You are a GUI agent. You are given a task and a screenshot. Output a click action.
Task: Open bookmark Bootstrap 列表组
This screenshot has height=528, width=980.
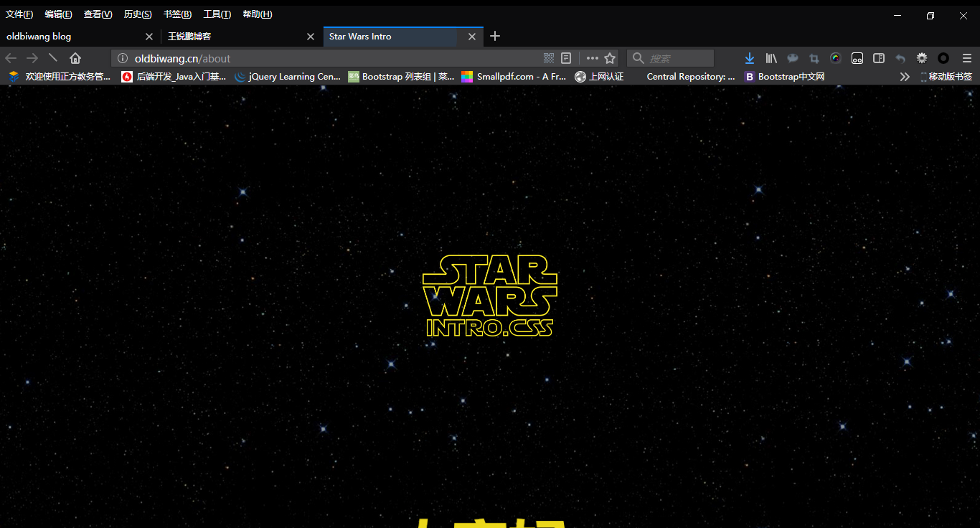coord(401,77)
